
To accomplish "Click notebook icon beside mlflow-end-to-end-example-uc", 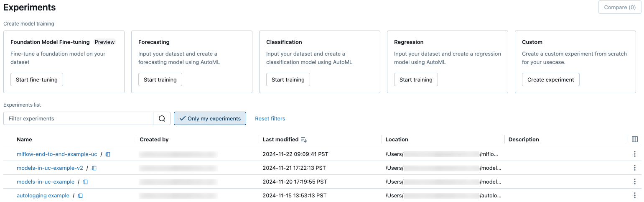I will point(108,154).
